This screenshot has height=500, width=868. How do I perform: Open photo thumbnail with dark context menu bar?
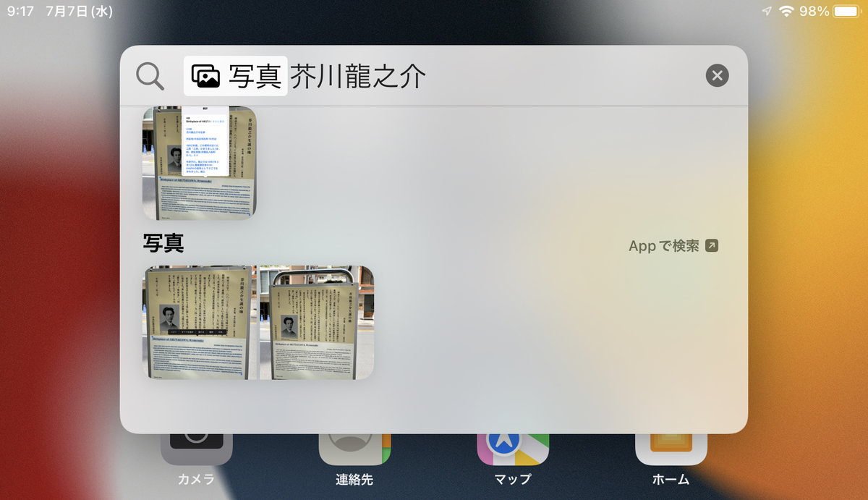(199, 323)
